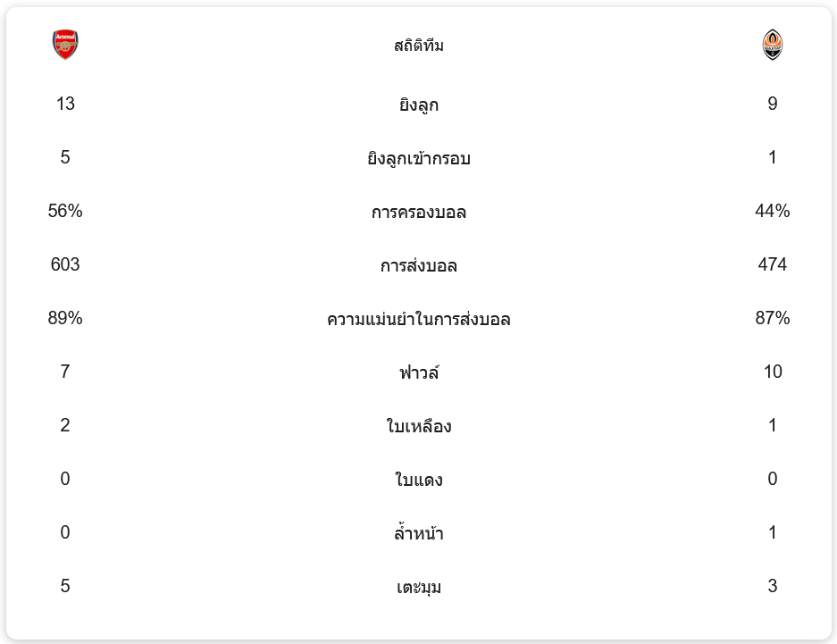Select the ฟาวล์ stat label
837x644 pixels.
(x=419, y=372)
